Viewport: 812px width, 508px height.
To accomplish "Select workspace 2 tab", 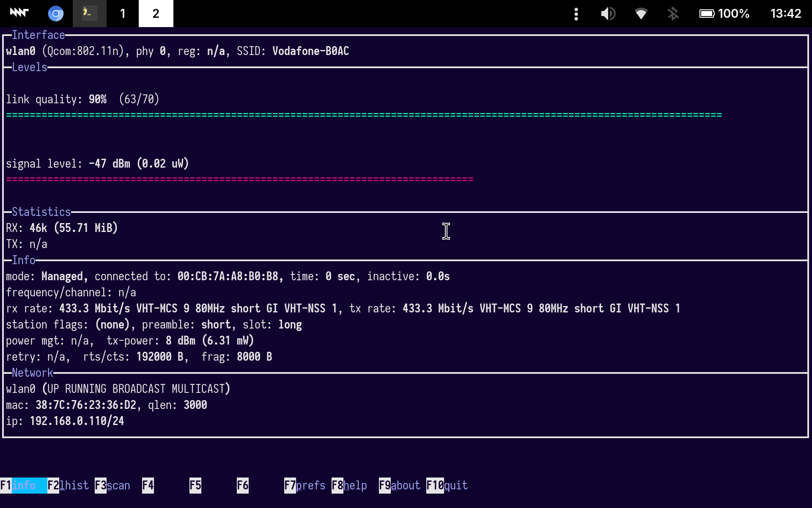I will tap(156, 14).
